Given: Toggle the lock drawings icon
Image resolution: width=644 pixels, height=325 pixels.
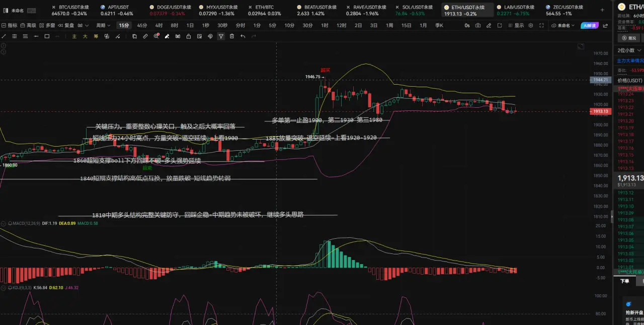Looking at the screenshot, I should pyautogui.click(x=188, y=36).
